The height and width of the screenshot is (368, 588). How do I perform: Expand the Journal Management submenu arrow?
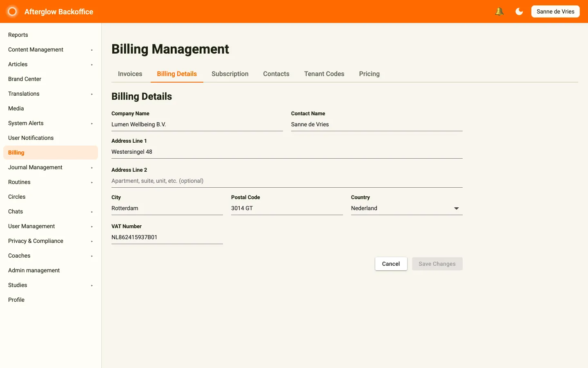tap(92, 168)
